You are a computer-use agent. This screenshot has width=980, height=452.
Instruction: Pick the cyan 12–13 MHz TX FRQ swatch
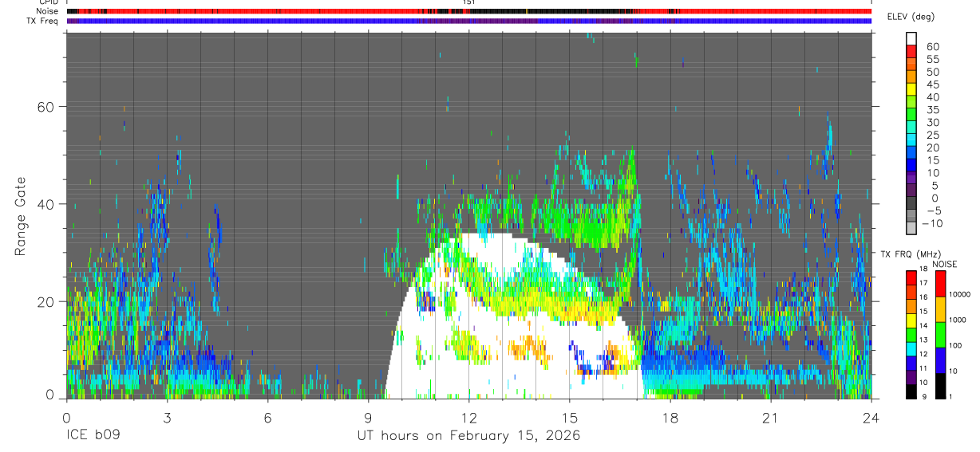(911, 348)
